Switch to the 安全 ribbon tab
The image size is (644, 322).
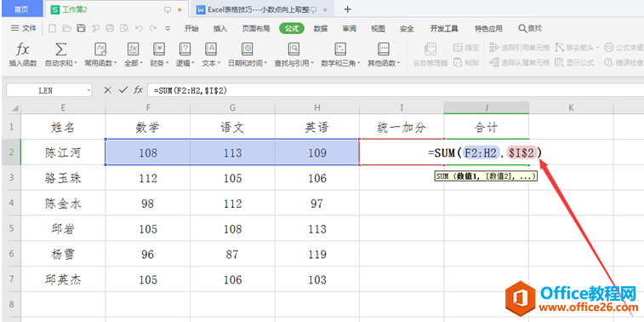[x=407, y=28]
